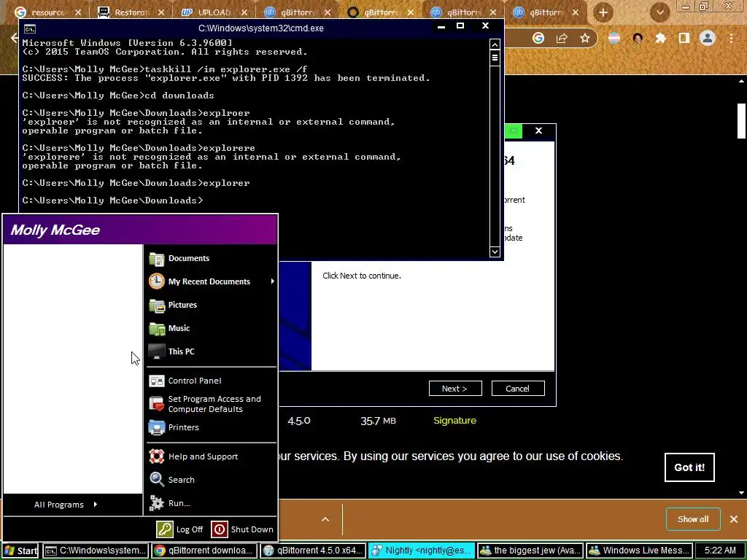Click browser page scroll down arrow
This screenshot has width=747, height=560.
[x=741, y=494]
